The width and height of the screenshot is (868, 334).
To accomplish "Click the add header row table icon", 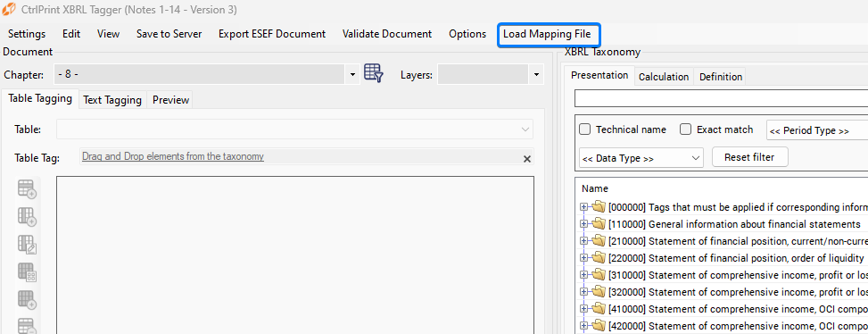I will pos(27,189).
